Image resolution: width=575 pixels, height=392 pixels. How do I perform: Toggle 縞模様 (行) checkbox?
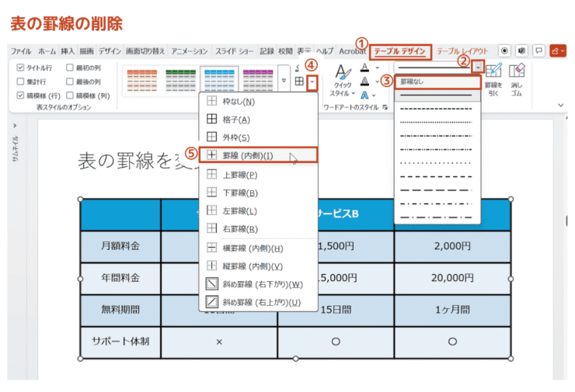click(20, 95)
